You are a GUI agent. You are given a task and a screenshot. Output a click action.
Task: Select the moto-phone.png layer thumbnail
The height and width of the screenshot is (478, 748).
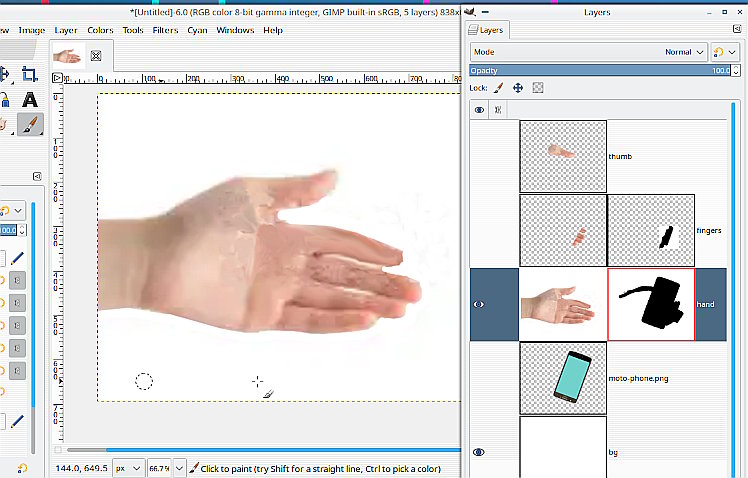click(x=563, y=378)
